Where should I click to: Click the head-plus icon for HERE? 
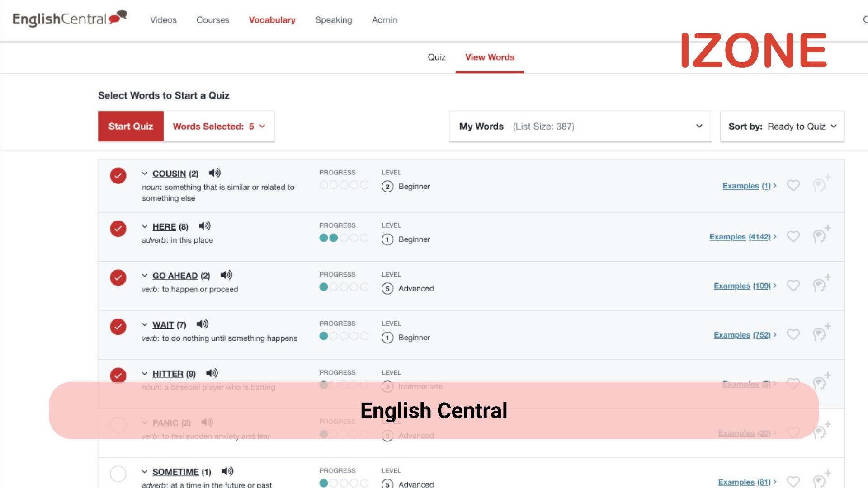(x=821, y=234)
